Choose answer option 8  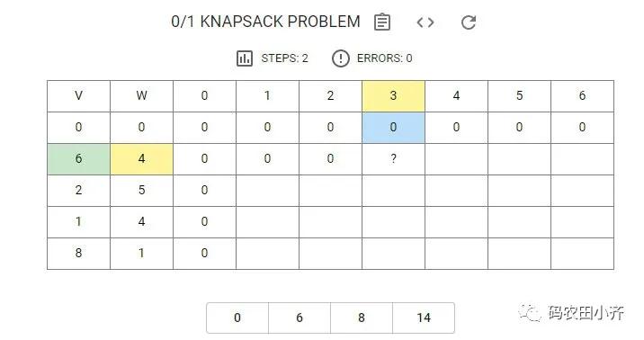pos(362,318)
